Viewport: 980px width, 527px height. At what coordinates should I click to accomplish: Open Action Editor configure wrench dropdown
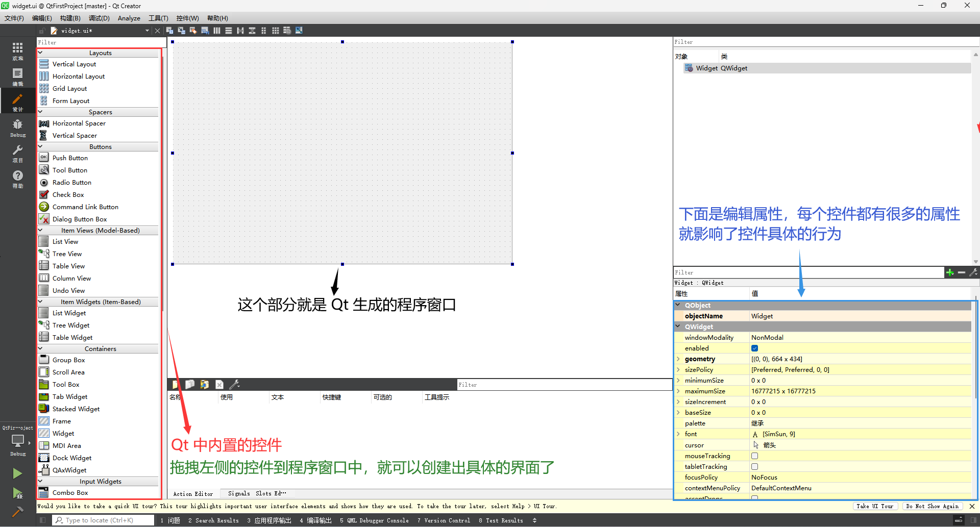coord(235,385)
